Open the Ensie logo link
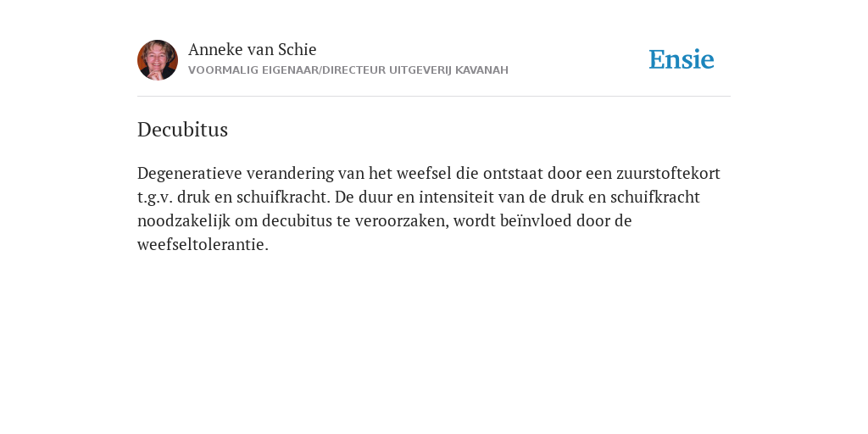868x434 pixels. [x=682, y=59]
